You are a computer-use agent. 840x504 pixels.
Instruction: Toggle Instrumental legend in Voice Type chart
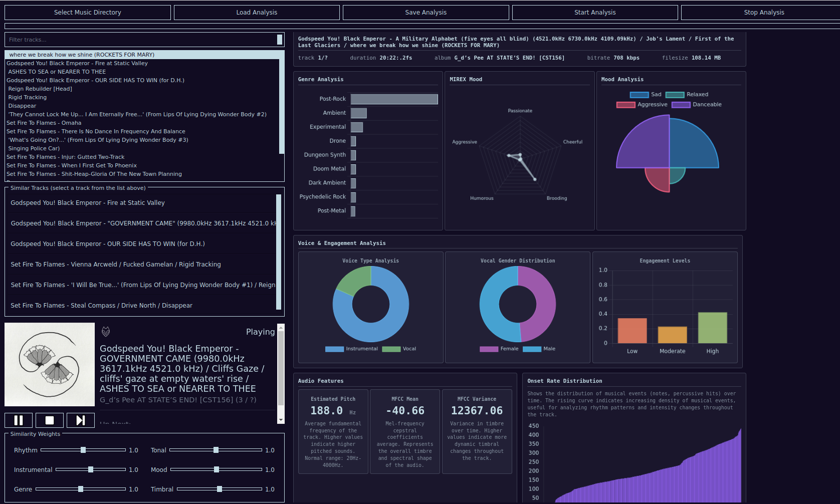point(334,349)
